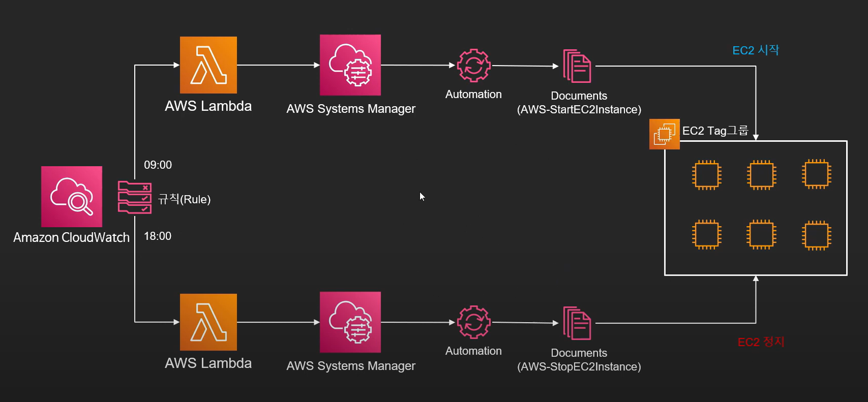This screenshot has height=402, width=868.
Task: Select the AWS Lambda icon in the stop flow
Action: 208,322
